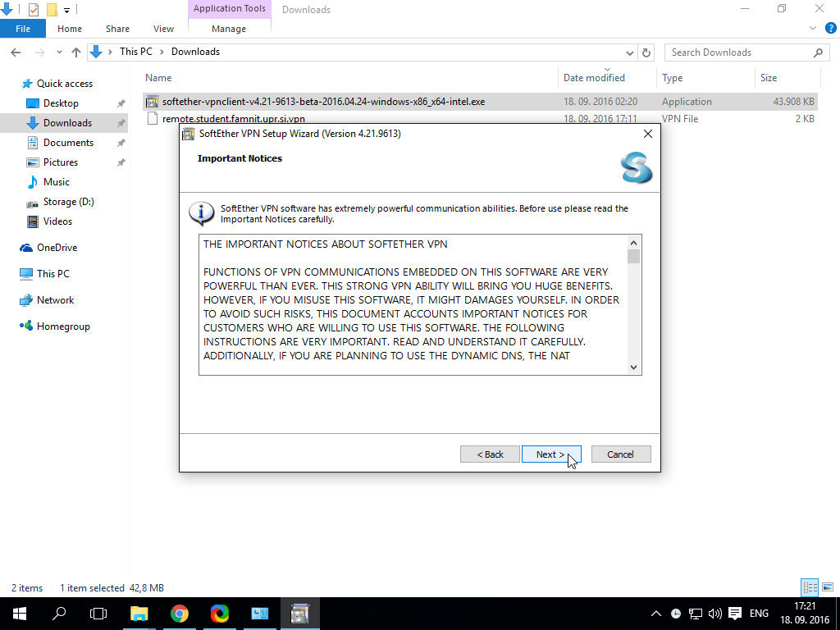Unpin Pictures using its pin icon
Screen dimensions: 840x630
pos(121,162)
